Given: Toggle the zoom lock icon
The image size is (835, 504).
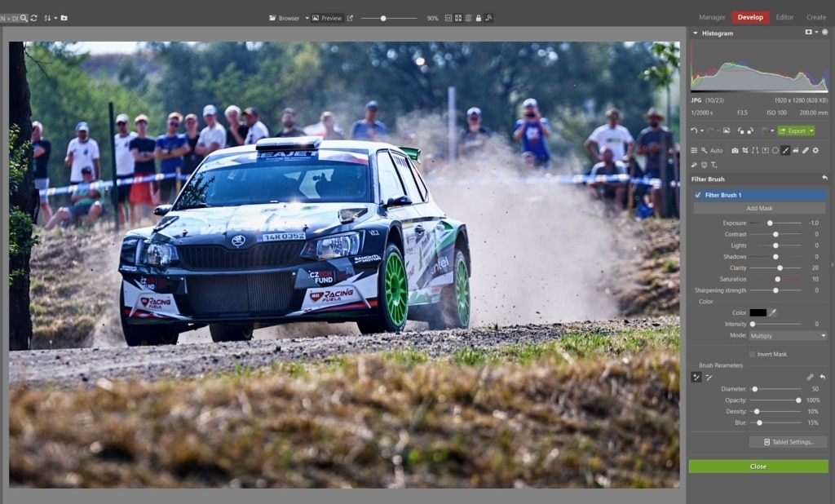Looking at the screenshot, I should point(478,18).
